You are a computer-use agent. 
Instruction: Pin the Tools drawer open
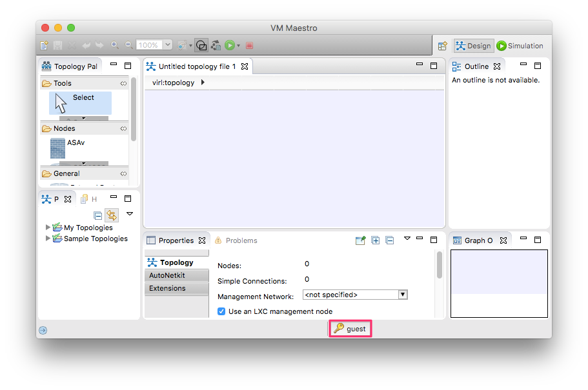pyautogui.click(x=123, y=83)
